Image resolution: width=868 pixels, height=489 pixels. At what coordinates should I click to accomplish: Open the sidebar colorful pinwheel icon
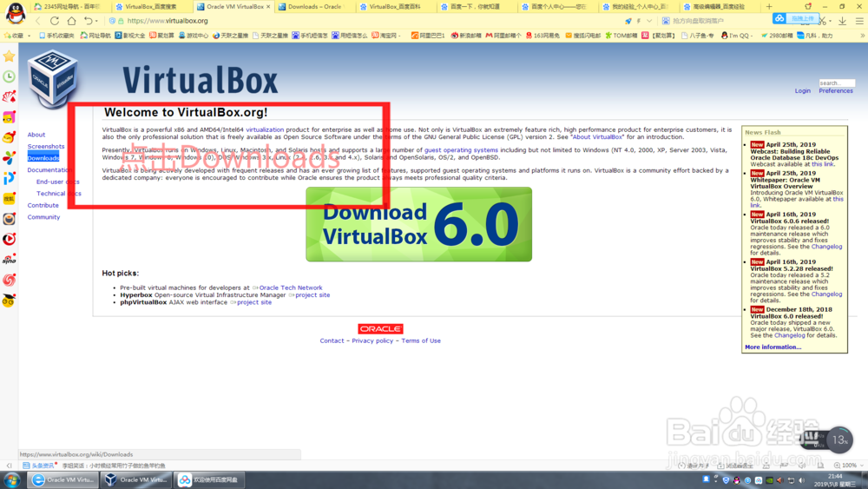pyautogui.click(x=9, y=158)
